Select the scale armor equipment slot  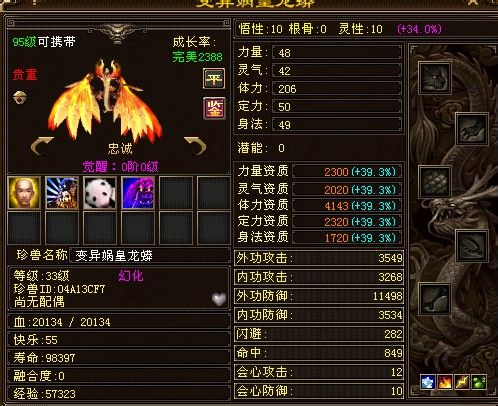coord(435,182)
